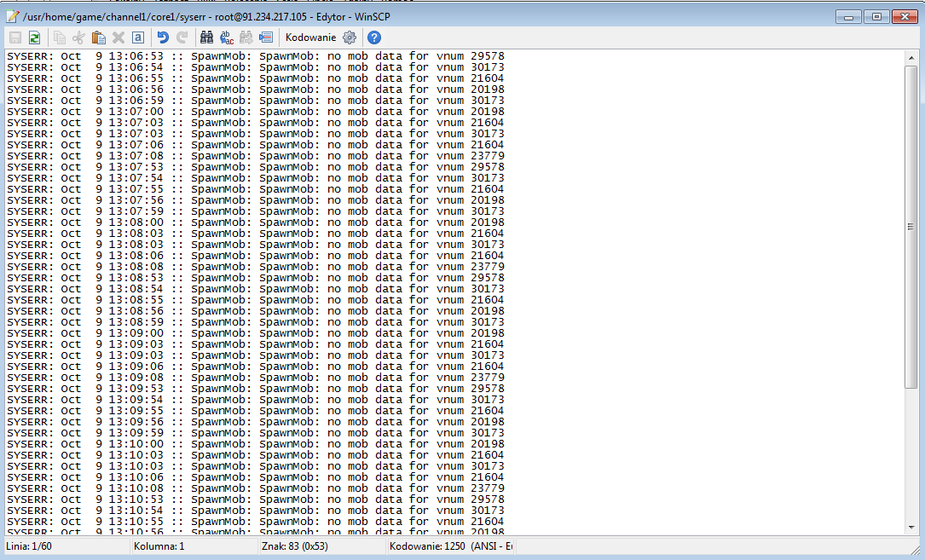Viewport: 925px width, 560px height.
Task: Click the WinSCP editor icon in title bar
Action: 13,16
